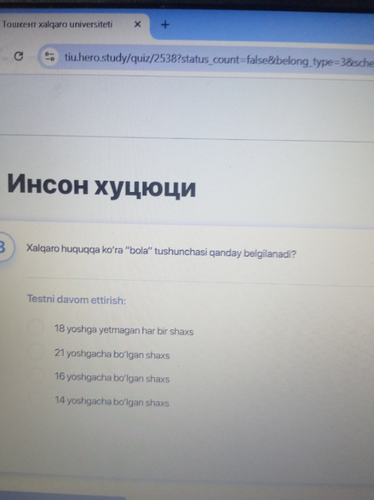Switch to the Тошкент xalqaro universiteti tab
The height and width of the screenshot is (500, 374).
coord(72,24)
